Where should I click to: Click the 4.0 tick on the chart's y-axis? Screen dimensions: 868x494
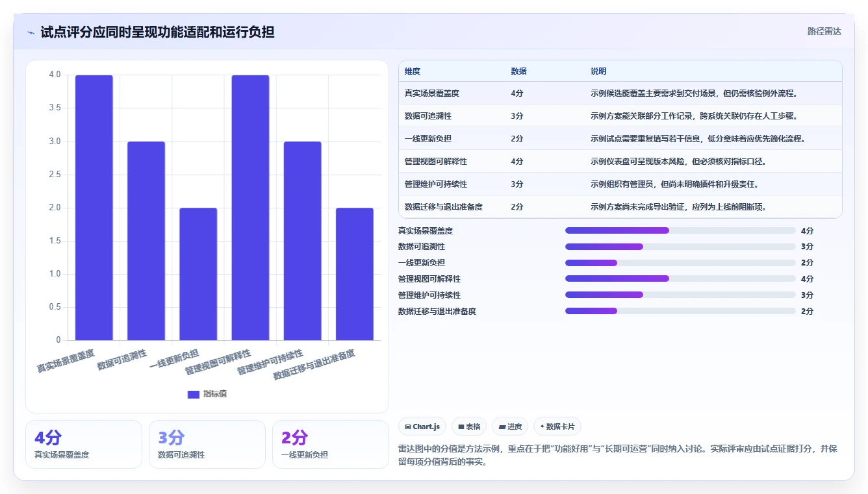pyautogui.click(x=55, y=75)
